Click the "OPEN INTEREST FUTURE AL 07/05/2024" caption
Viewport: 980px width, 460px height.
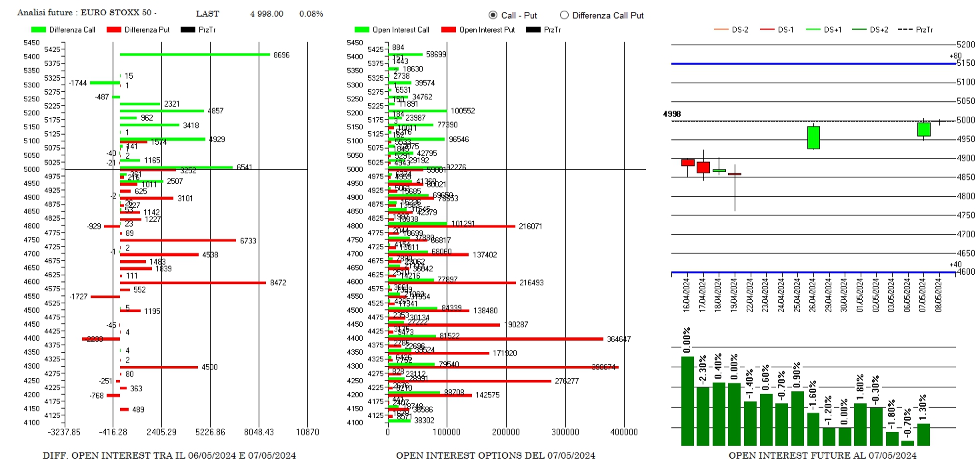click(x=822, y=455)
